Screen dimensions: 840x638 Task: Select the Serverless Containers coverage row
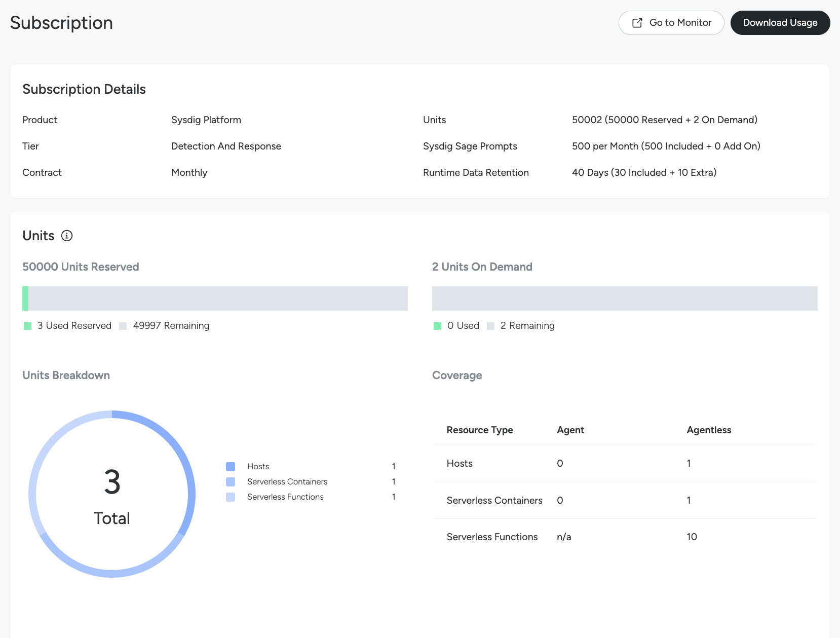pyautogui.click(x=494, y=500)
